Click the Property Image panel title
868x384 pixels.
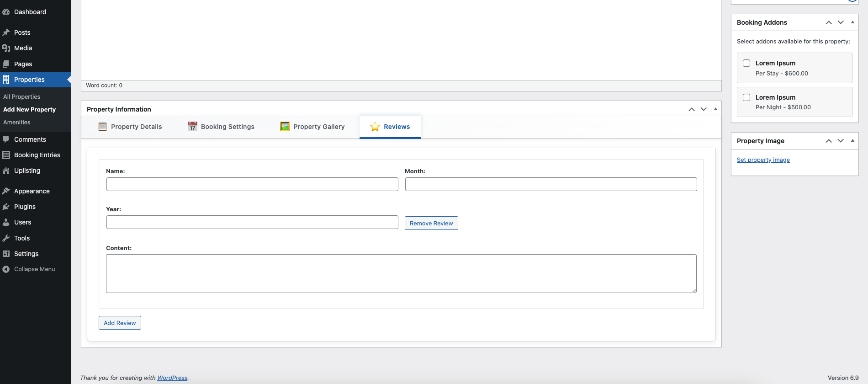click(x=761, y=141)
